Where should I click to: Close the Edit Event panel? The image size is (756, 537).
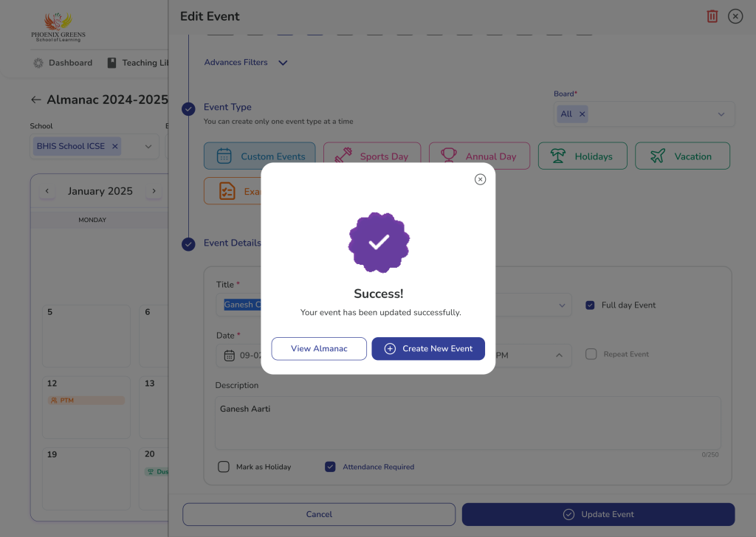click(735, 16)
